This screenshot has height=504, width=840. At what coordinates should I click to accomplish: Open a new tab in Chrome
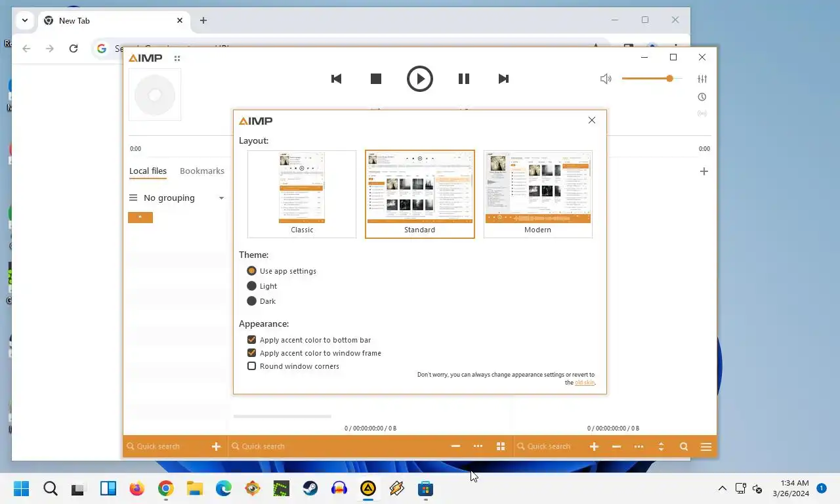pyautogui.click(x=203, y=20)
